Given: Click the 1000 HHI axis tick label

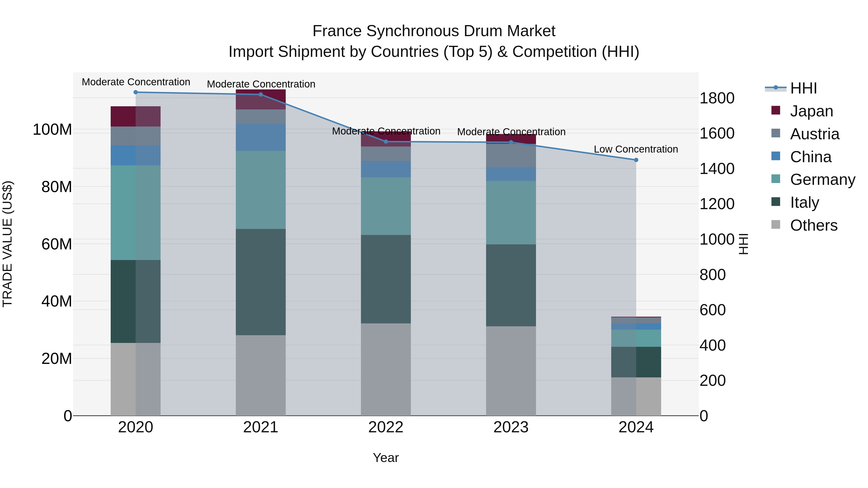Looking at the screenshot, I should pyautogui.click(x=717, y=240).
